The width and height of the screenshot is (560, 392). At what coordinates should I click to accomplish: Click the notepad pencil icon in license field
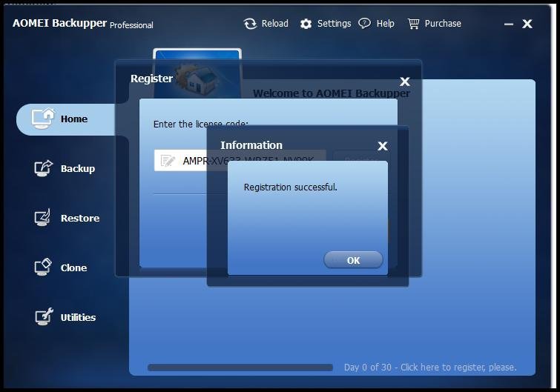click(168, 161)
